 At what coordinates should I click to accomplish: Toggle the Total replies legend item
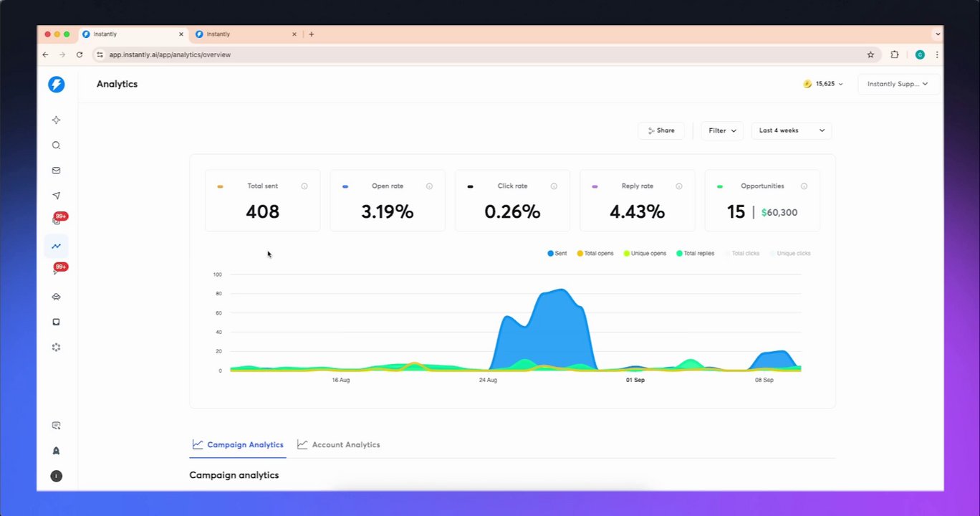(695, 254)
